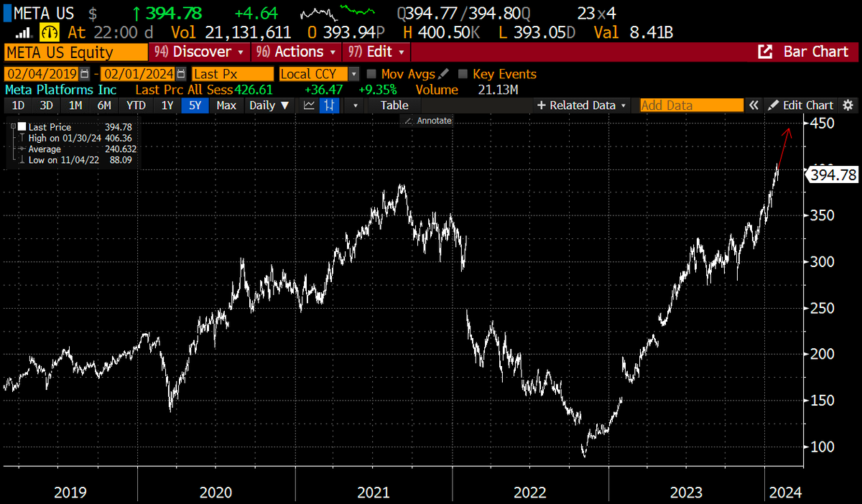Screen dimensions: 862x504
Task: Click the Local CCY currency field
Action: click(x=313, y=74)
